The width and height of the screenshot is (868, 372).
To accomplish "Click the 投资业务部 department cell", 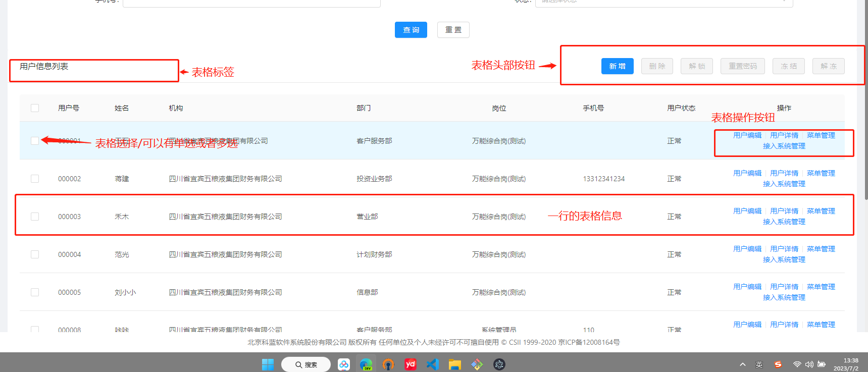I will click(x=374, y=179).
